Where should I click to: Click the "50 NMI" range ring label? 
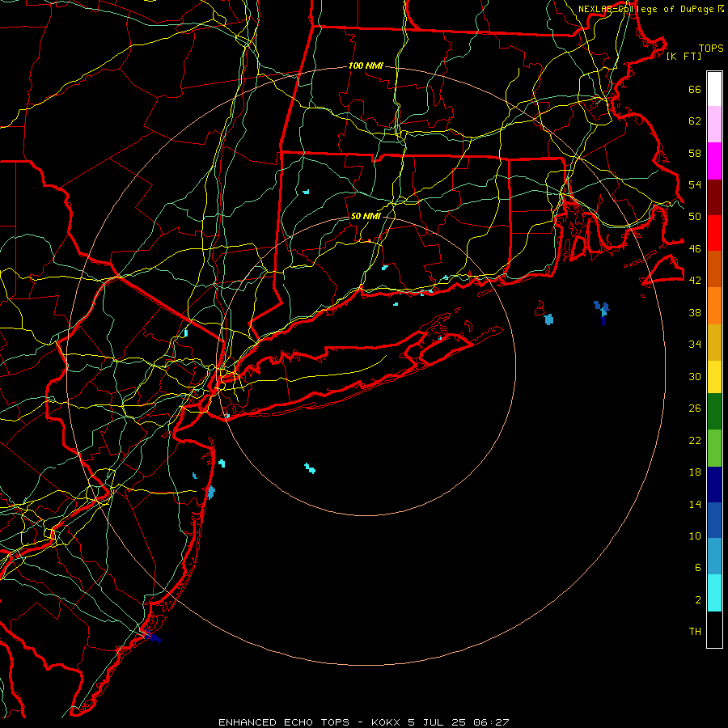(366, 216)
